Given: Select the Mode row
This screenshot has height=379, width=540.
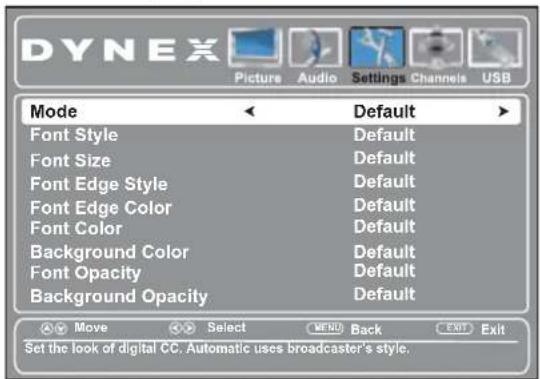Looking at the screenshot, I should click(x=271, y=112).
